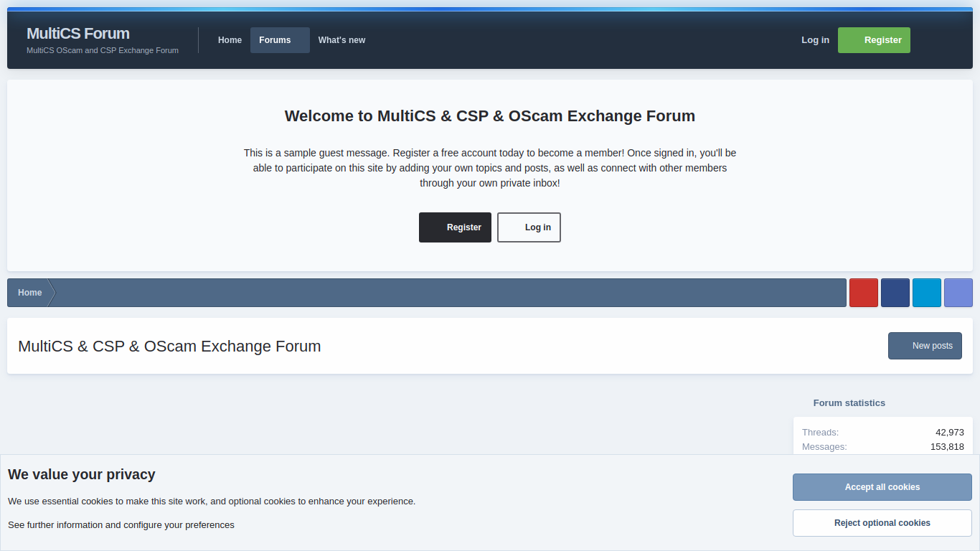
Task: Click the purple square button beside the breadcrumb
Action: point(958,293)
